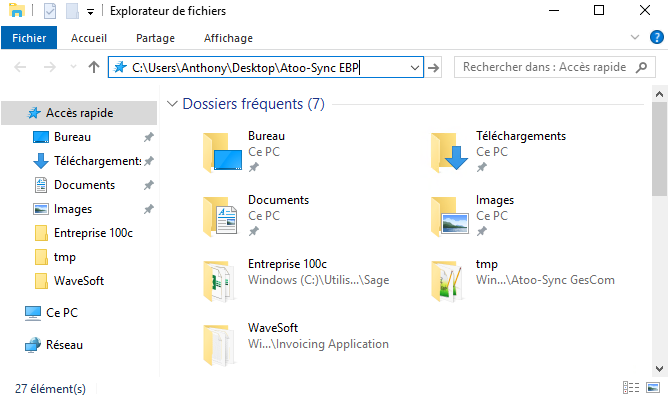Viewport: 669px width, 397px height.
Task: Select the Bureau folder icon in content
Action: [x=222, y=152]
